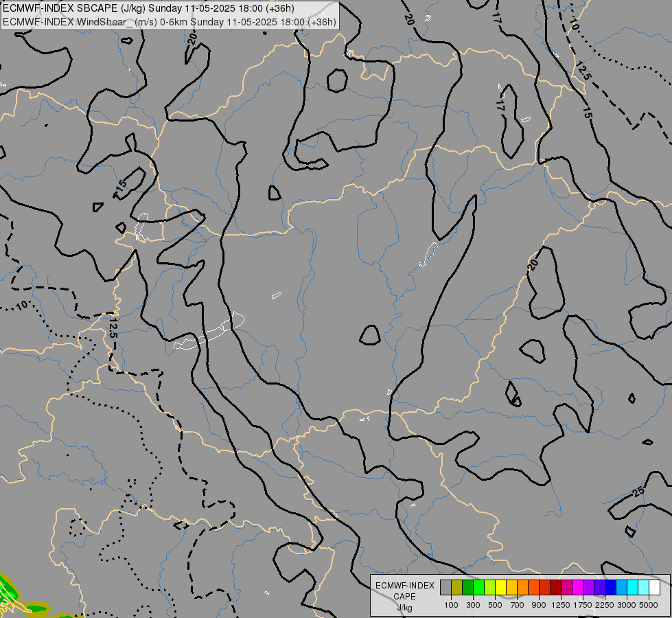The image size is (672, 618).
Task: Click the 25 wind shear contour label
Action: click(638, 492)
